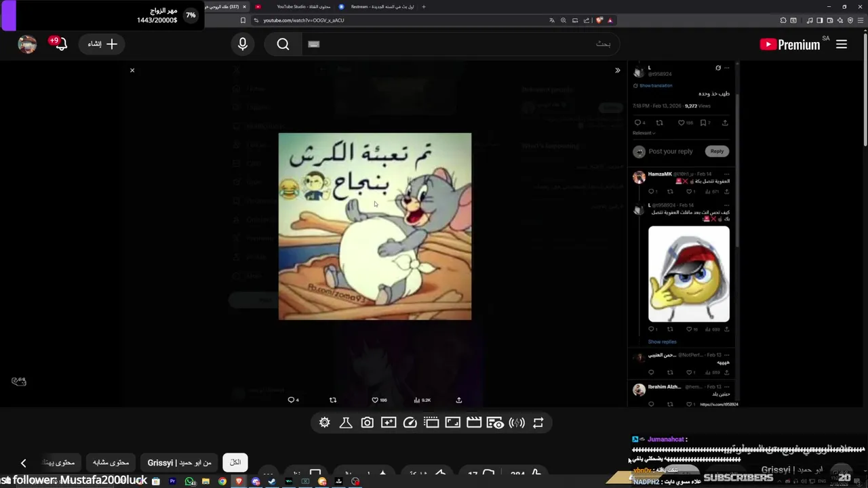The image size is (868, 488).
Task: Click the fullscreen corners icon in toolbar
Action: [452, 423]
